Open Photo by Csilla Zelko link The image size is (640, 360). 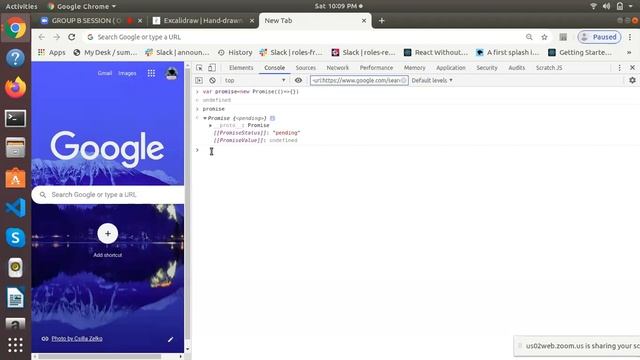[77, 338]
